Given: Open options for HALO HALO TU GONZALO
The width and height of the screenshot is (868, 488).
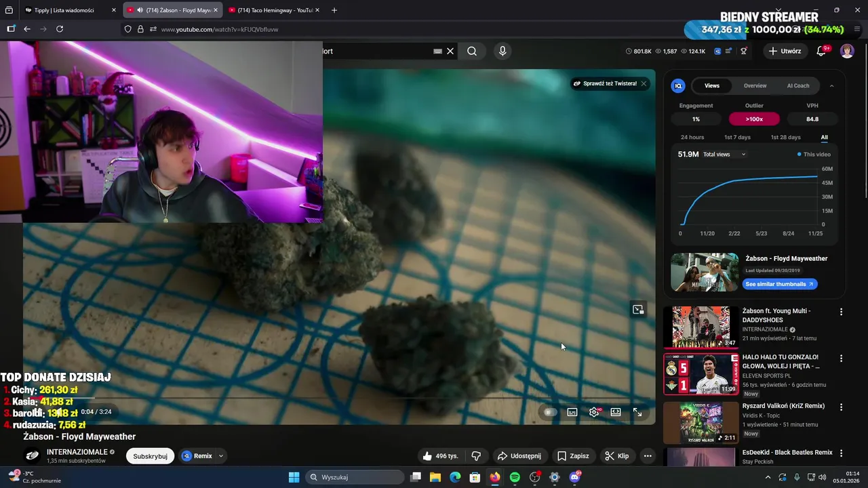Looking at the screenshot, I should coord(841,358).
